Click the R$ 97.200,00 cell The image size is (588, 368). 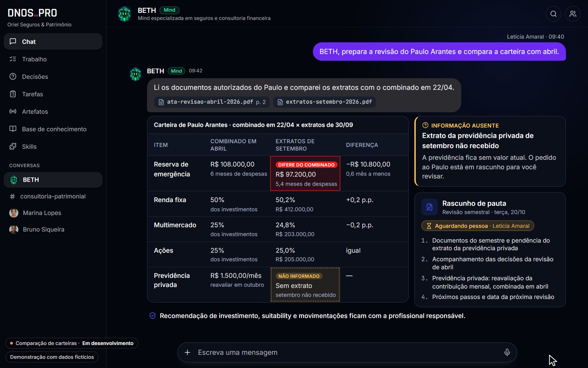pos(305,174)
